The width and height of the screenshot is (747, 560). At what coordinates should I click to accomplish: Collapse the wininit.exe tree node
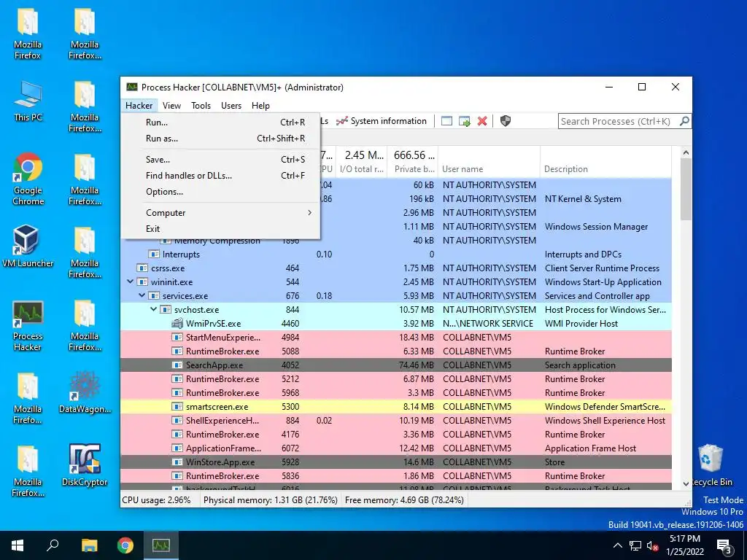point(130,281)
